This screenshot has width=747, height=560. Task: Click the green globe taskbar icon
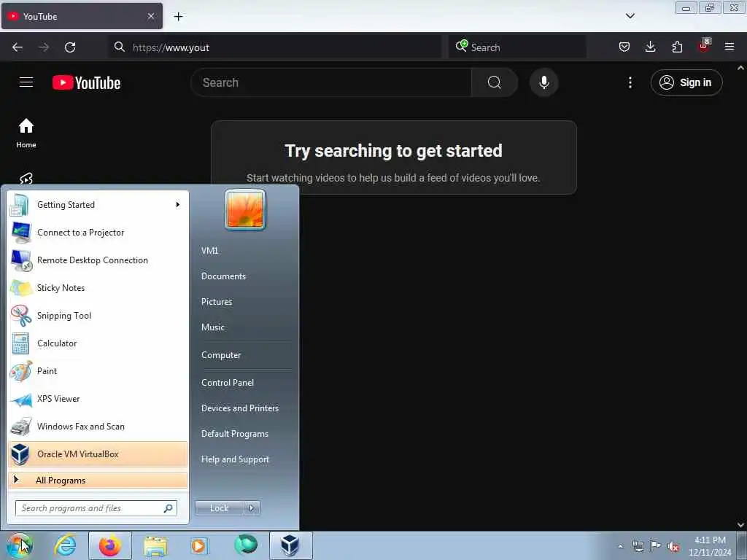point(245,545)
